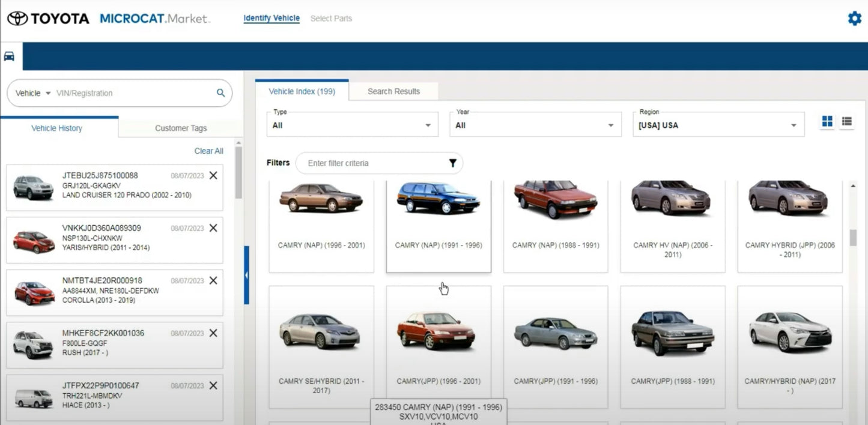Open the settings gear icon
This screenshot has height=425, width=868.
click(x=854, y=19)
